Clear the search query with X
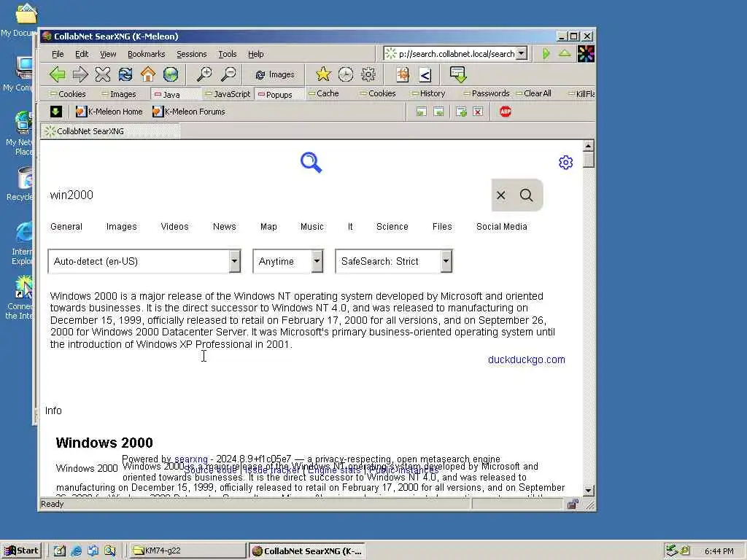This screenshot has height=560, width=747. 500,195
